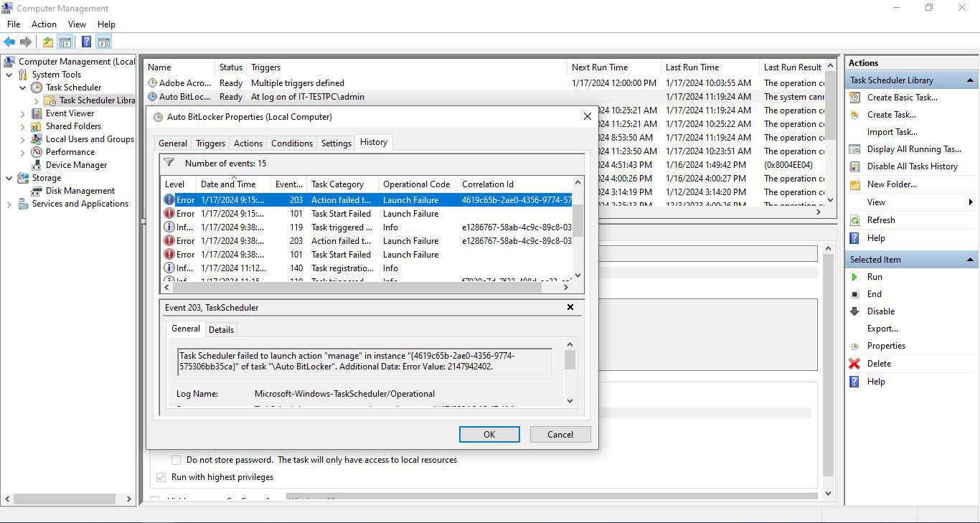Expand the Local Users and Groups node
The width and height of the screenshot is (980, 523).
(22, 139)
